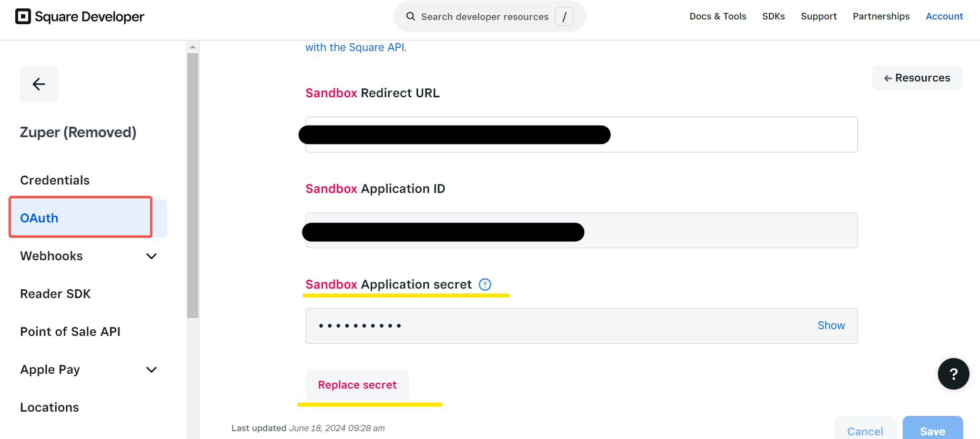Open the help question mark bubble

click(953, 374)
